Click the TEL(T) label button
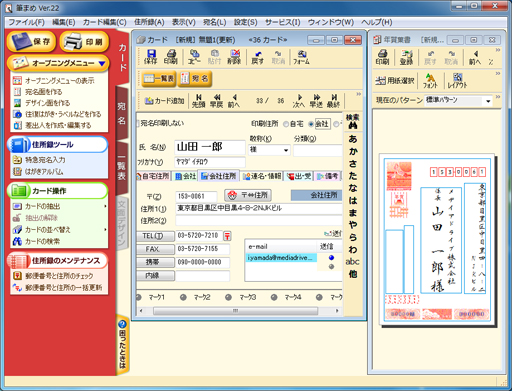The height and width of the screenshot is (391, 512). [155, 236]
